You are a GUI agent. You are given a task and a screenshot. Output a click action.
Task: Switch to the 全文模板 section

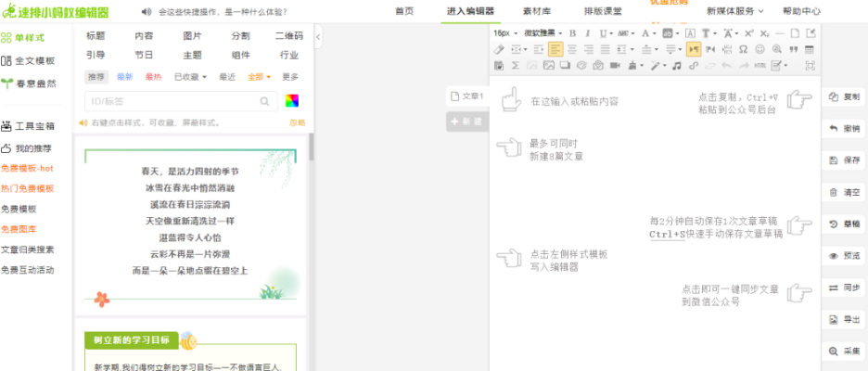tap(29, 61)
